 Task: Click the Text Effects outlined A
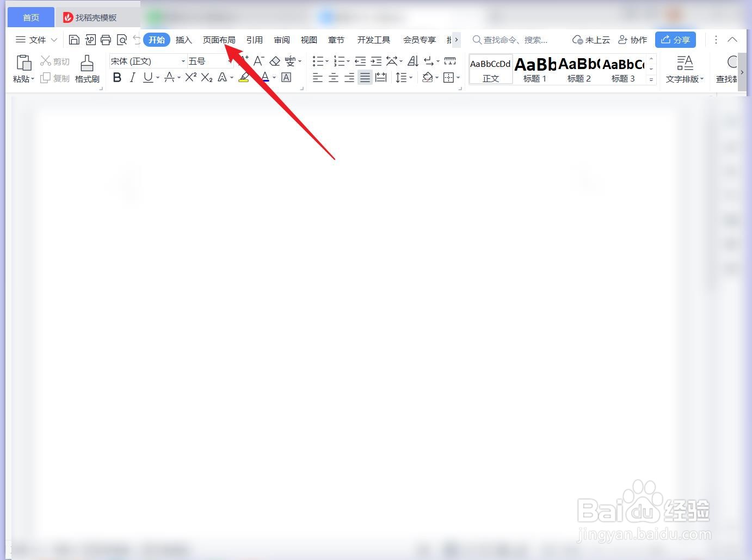(223, 78)
